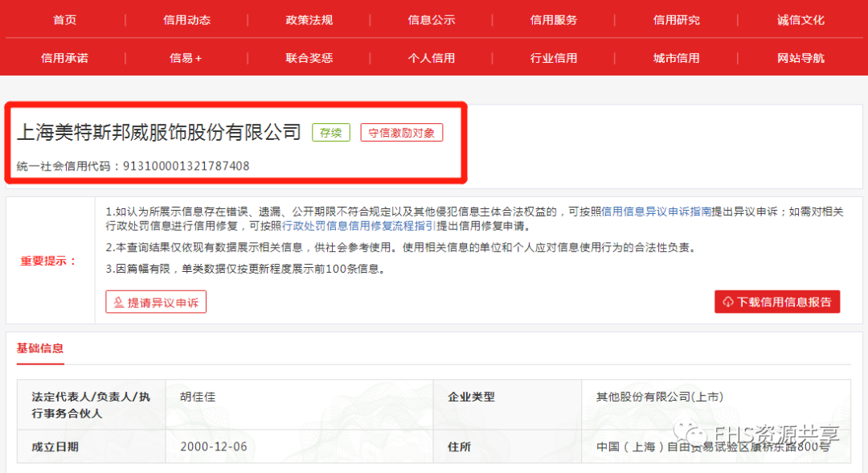
Task: Click the 住所 label cell
Action: 507,446
